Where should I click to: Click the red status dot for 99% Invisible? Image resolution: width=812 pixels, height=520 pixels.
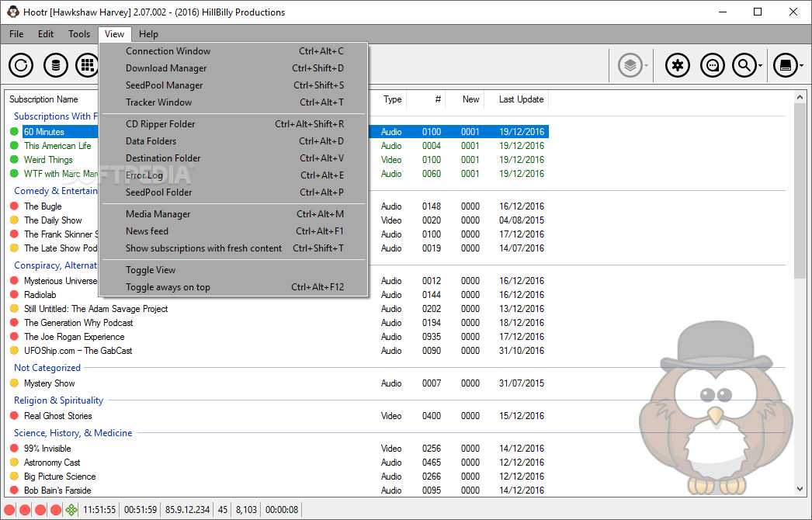(x=14, y=449)
